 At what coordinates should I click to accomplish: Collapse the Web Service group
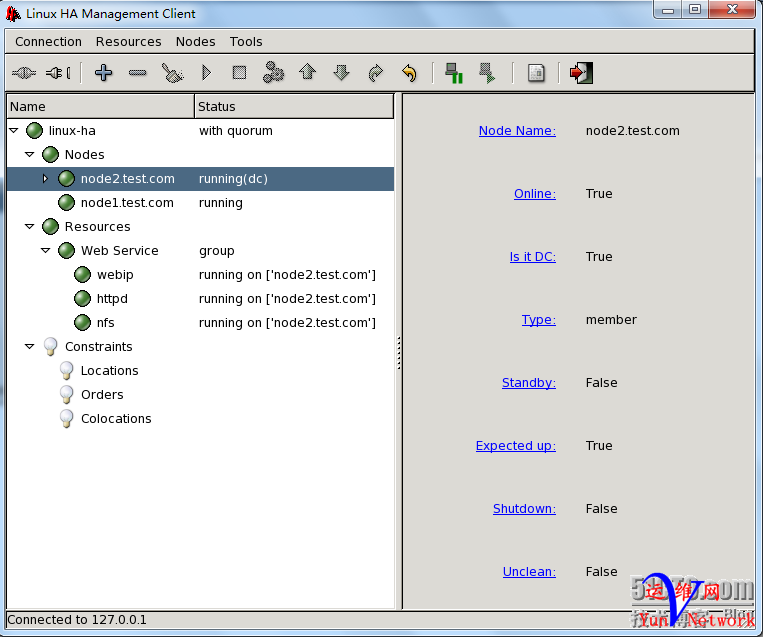click(46, 250)
